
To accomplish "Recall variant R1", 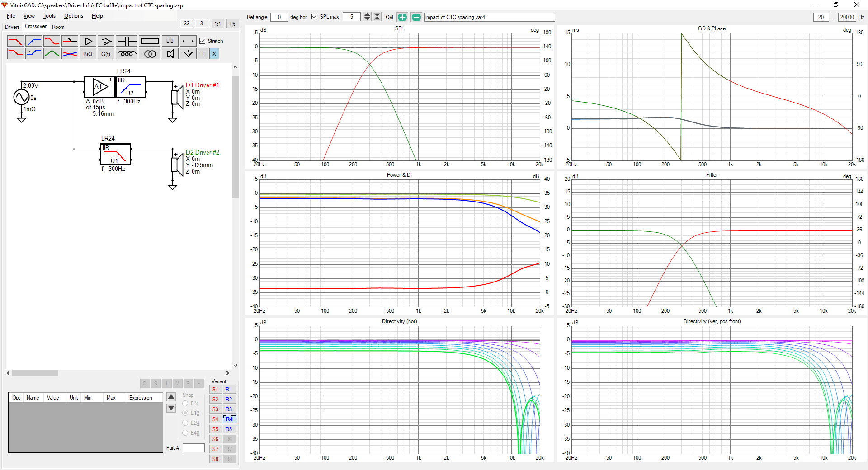I will (229, 390).
